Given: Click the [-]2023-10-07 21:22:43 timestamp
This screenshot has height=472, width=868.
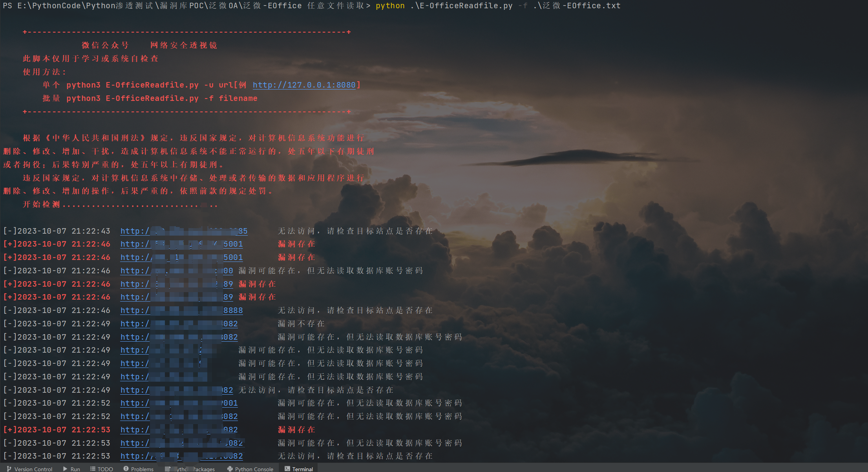Looking at the screenshot, I should tap(57, 231).
